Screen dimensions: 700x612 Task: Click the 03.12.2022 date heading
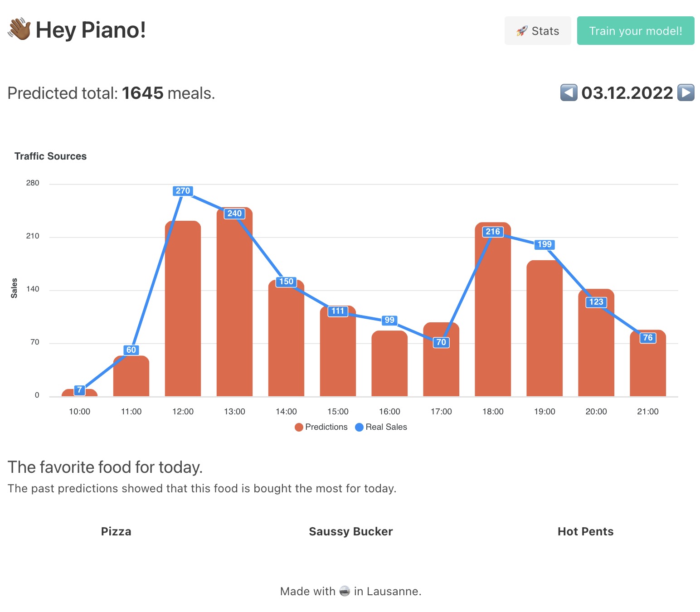coord(627,93)
